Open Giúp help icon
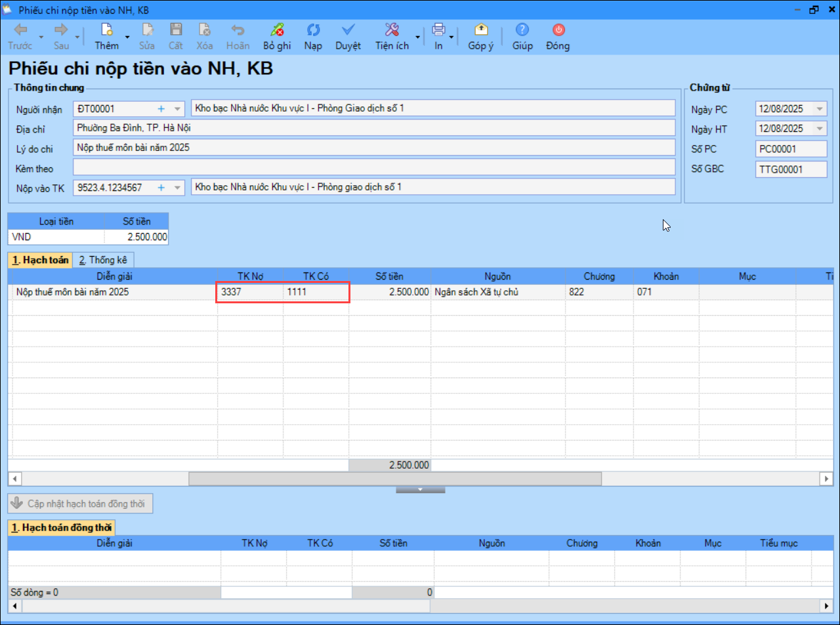This screenshot has width=840, height=625. (x=522, y=30)
